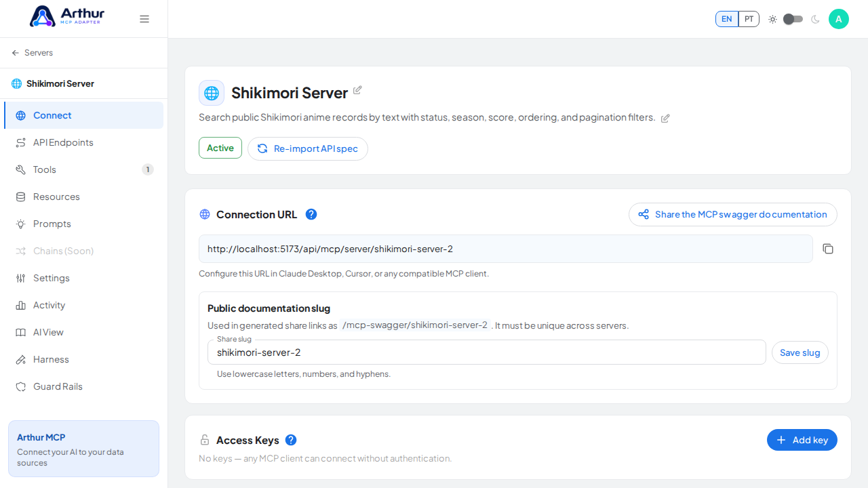The height and width of the screenshot is (488, 868).
Task: Click the Arthur MCP promo card
Action: click(x=84, y=449)
